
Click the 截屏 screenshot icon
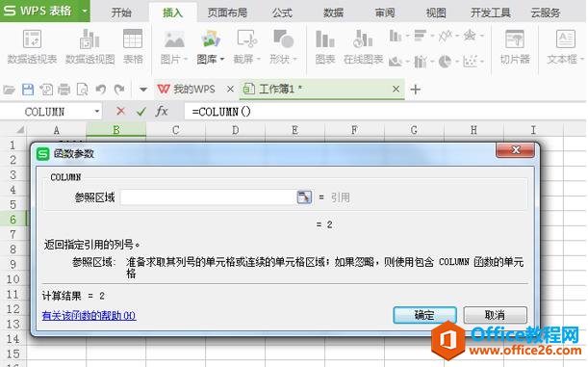tap(246, 39)
